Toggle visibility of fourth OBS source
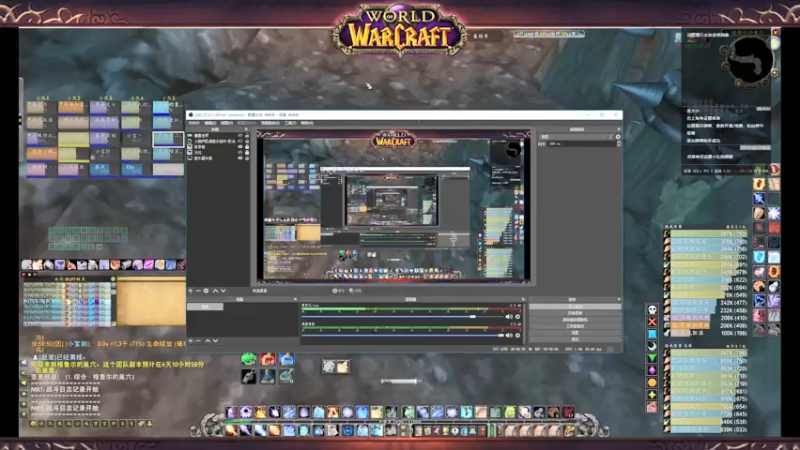The height and width of the screenshot is (450, 800). [x=240, y=153]
